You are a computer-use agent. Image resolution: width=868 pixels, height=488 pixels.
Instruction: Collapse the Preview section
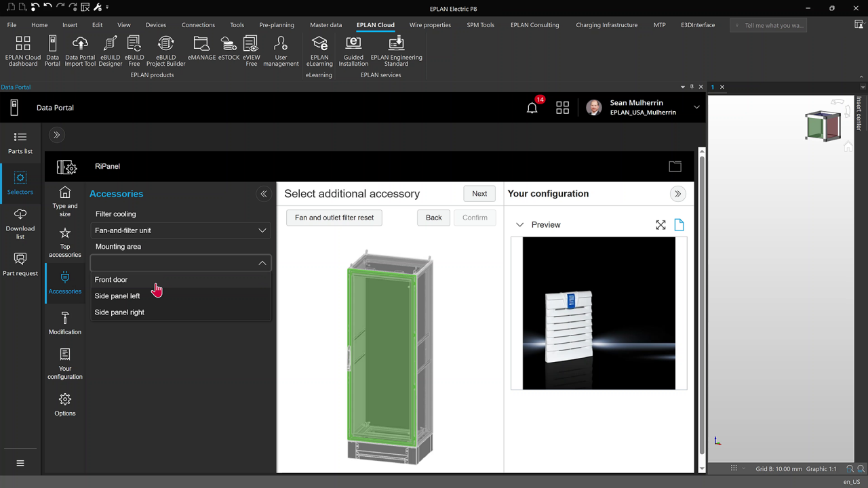coord(520,225)
